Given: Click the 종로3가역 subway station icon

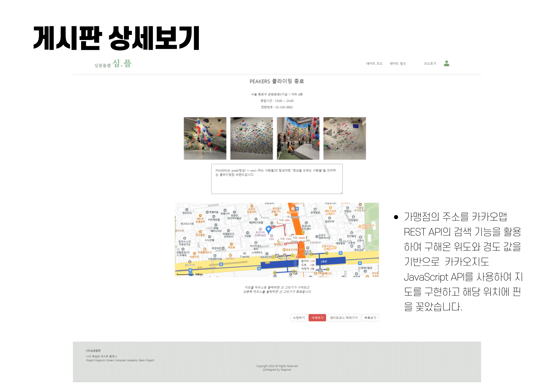Looking at the screenshot, I should (x=293, y=209).
